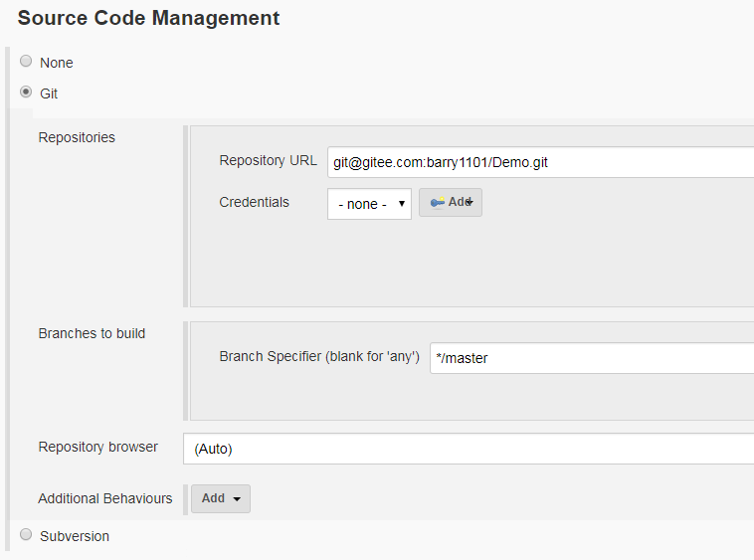754x560 pixels.
Task: Click the Branch Specifier label text
Action: [x=318, y=356]
